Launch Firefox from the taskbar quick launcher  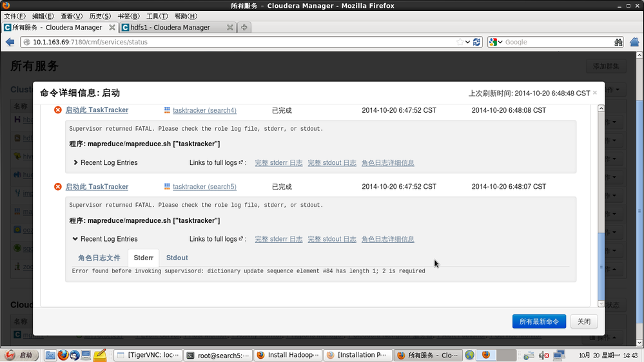pos(63,355)
